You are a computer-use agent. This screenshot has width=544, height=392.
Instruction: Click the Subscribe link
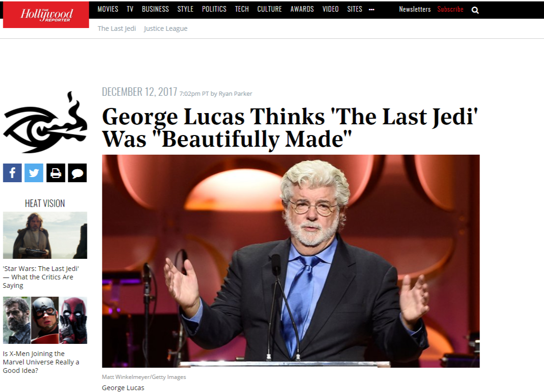click(451, 9)
